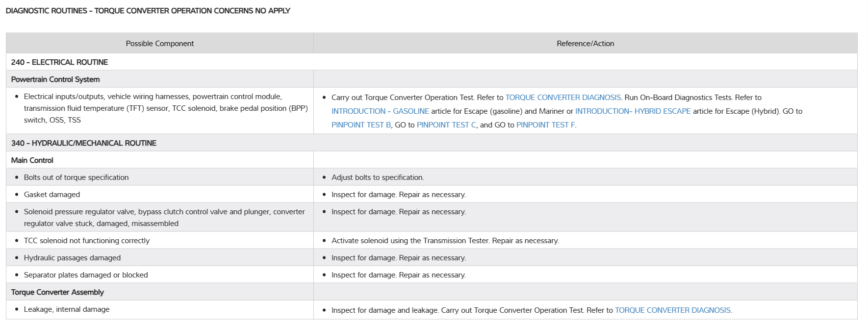
Task: Select the 240 - ELECTRICAL ROUTINE section row
Action: 59,62
